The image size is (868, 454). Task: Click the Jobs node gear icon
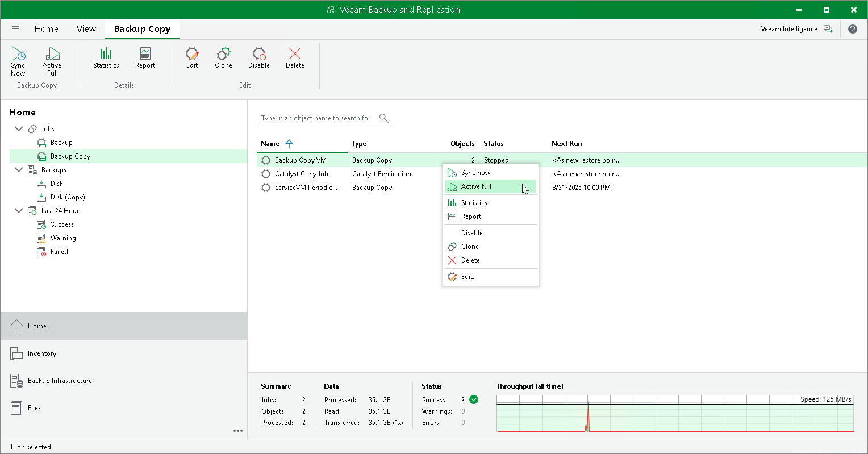32,129
